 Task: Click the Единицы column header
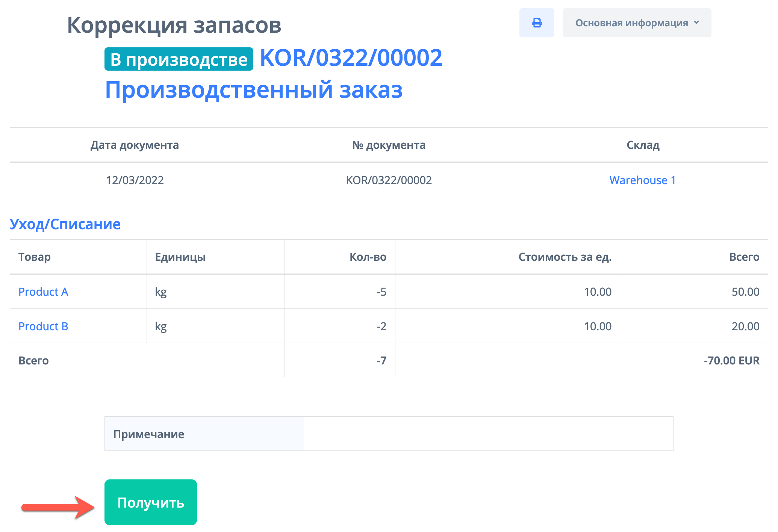click(x=180, y=257)
